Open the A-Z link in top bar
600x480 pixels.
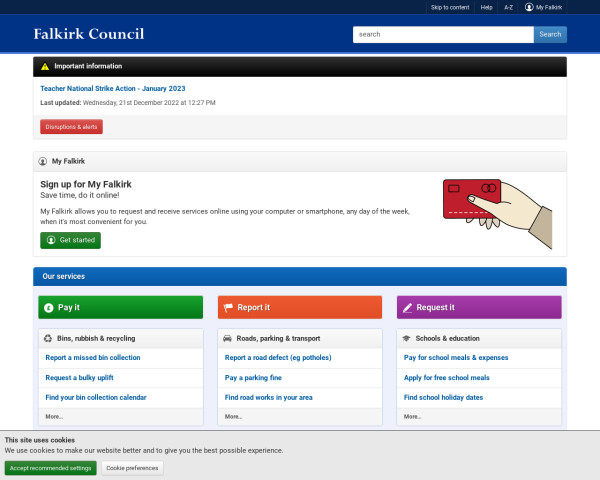click(x=508, y=7)
